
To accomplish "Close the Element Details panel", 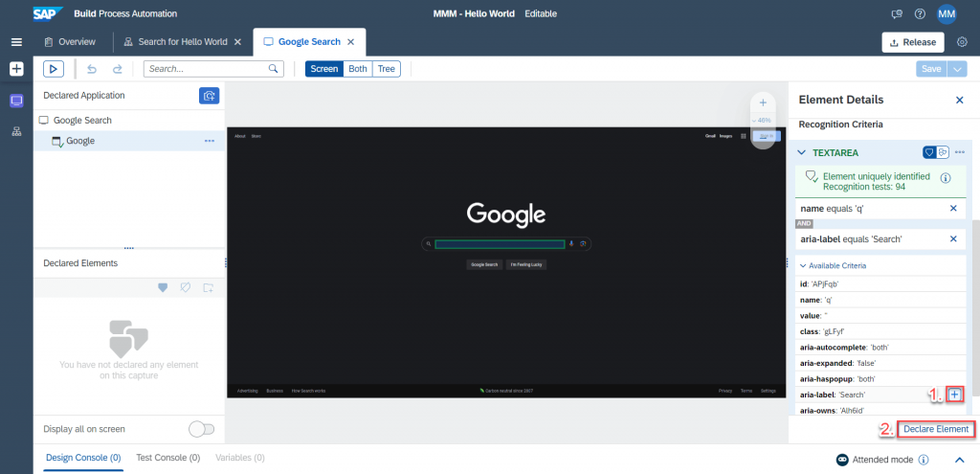I will (959, 100).
